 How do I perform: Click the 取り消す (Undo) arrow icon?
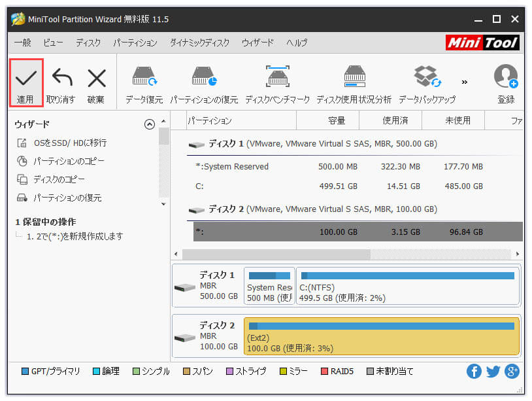[x=61, y=80]
